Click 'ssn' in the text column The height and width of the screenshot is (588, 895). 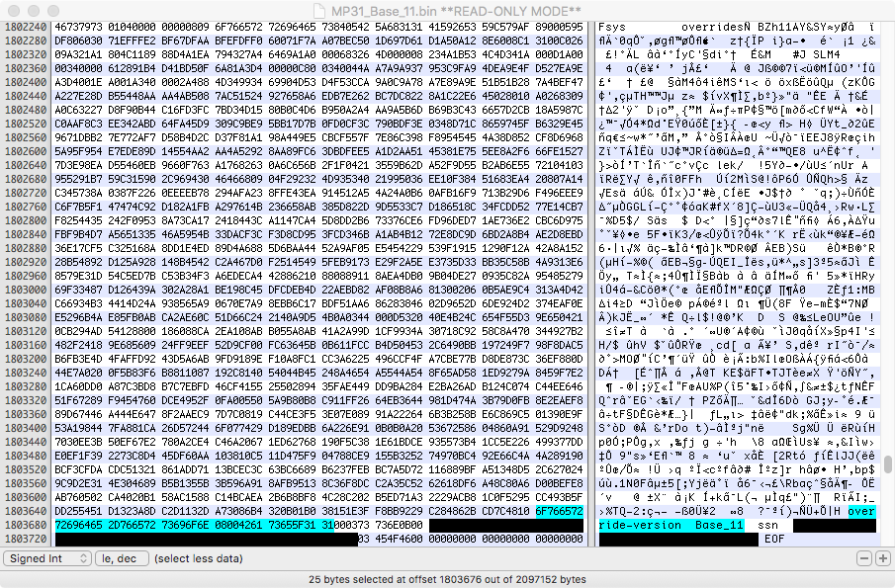(x=767, y=525)
